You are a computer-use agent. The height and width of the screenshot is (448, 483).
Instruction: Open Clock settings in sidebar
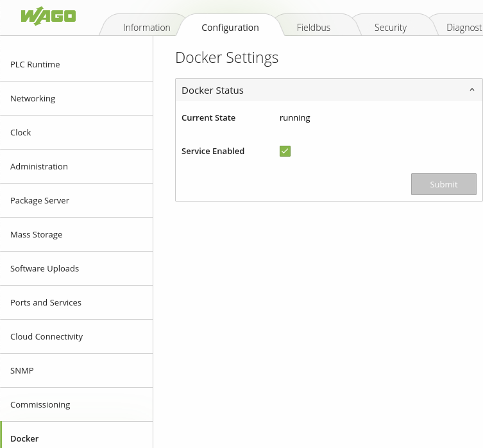[x=76, y=133]
